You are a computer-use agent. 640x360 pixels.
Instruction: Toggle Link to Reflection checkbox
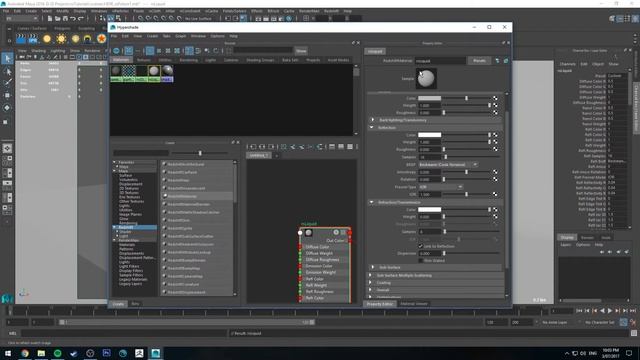coord(420,246)
